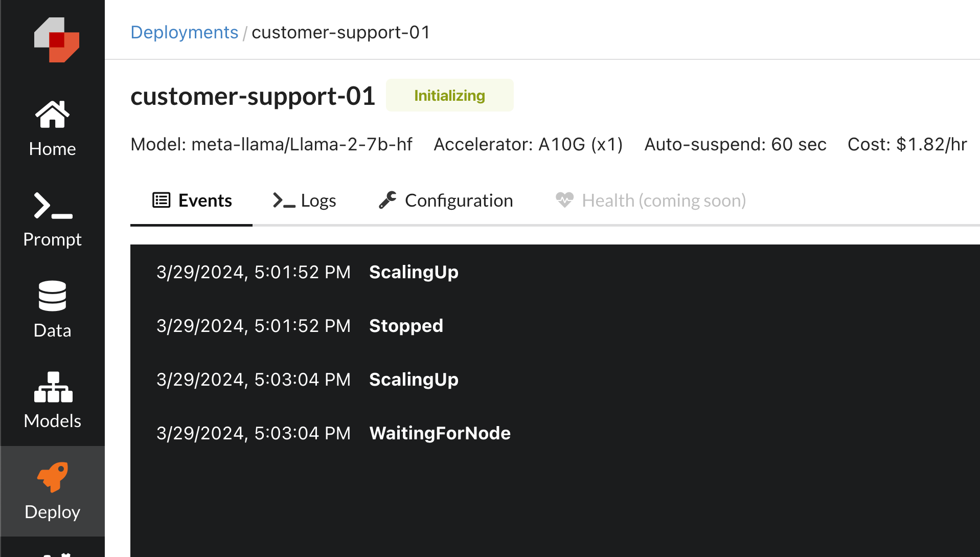Open the Deployments breadcrumb link
980x557 pixels.
coord(185,32)
